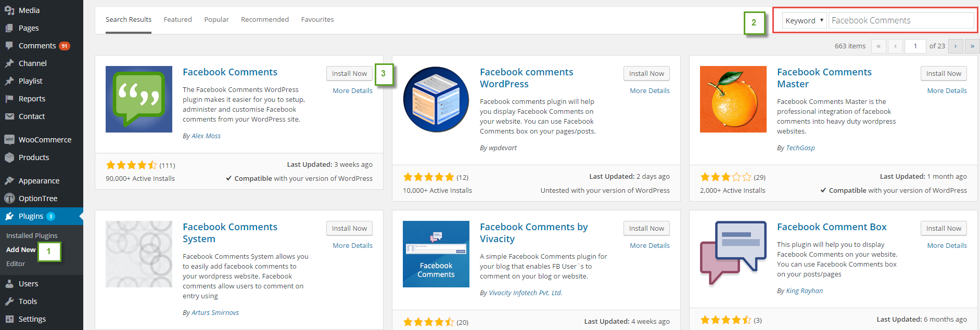Install Facebook comments WordPress plugin
Screen dimensions: 980x330
pyautogui.click(x=646, y=74)
